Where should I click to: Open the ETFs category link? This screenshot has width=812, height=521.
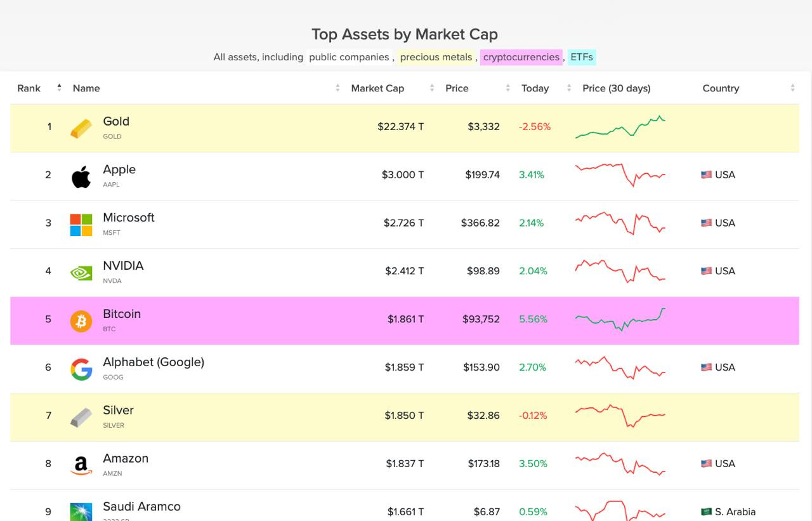582,57
